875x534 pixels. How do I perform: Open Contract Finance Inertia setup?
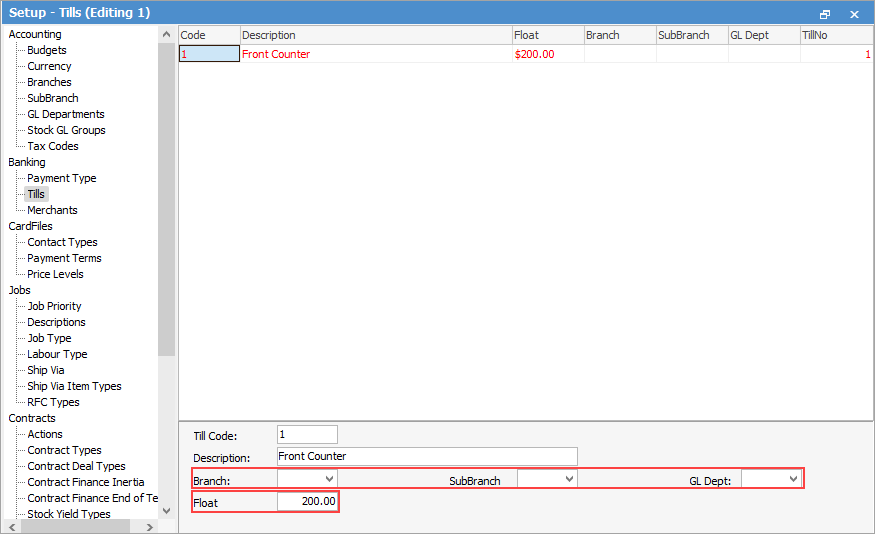pos(85,482)
